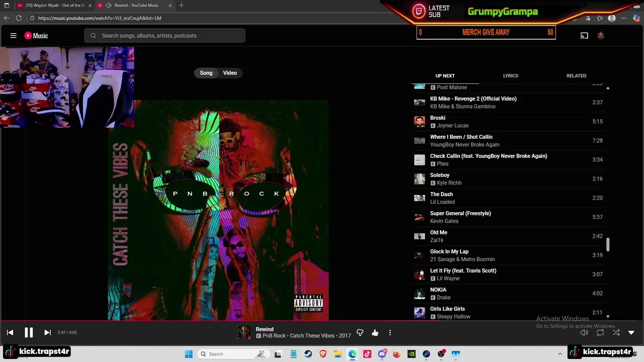This screenshot has height=362, width=644.
Task: Toggle repeat mode
Action: click(x=600, y=332)
